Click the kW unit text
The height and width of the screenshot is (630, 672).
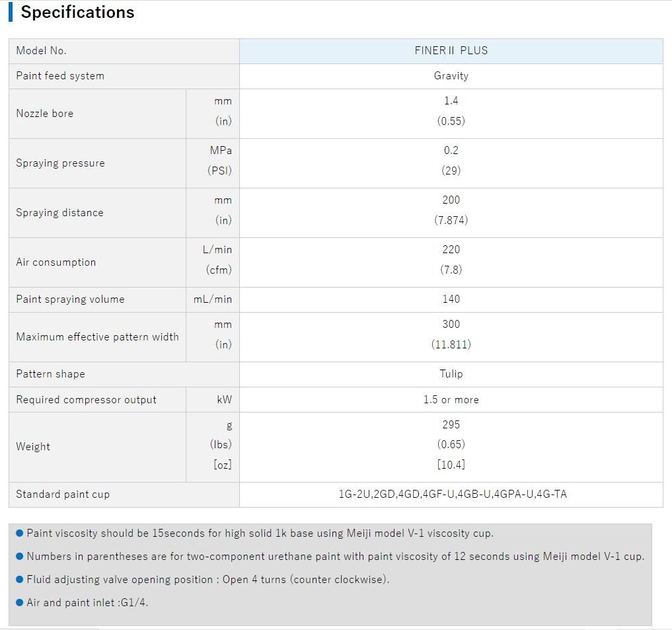(225, 400)
